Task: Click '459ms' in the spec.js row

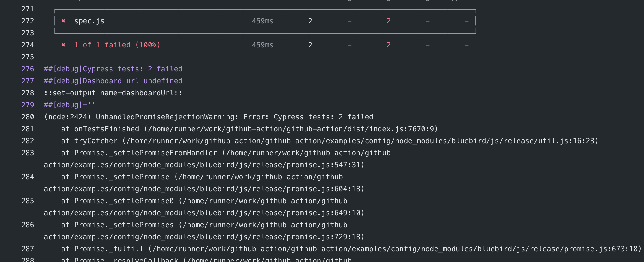Action: (263, 21)
